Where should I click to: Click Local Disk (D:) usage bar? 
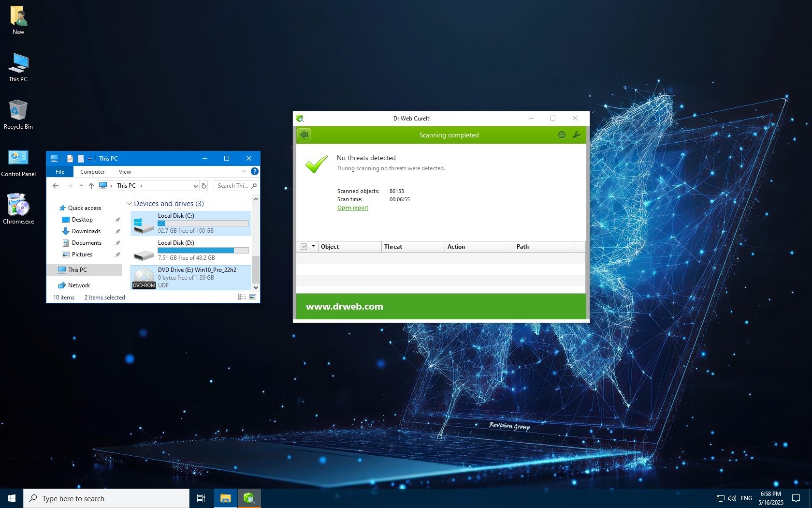click(x=203, y=251)
